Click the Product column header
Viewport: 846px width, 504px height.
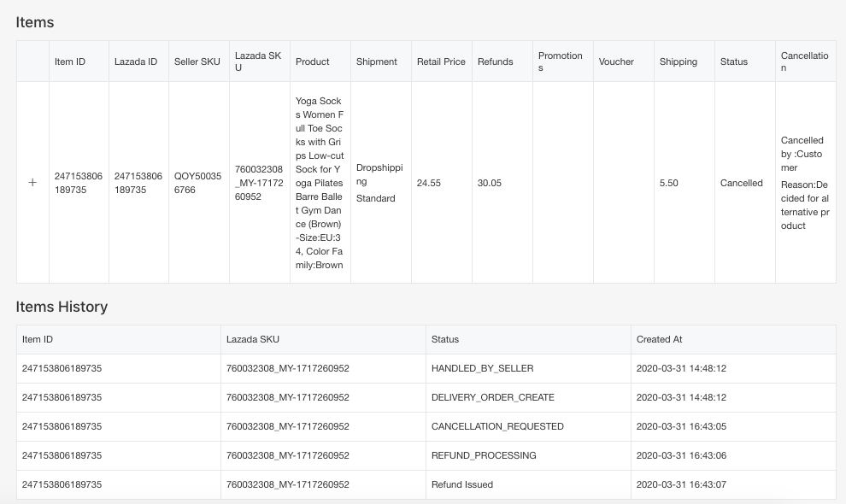[x=313, y=62]
